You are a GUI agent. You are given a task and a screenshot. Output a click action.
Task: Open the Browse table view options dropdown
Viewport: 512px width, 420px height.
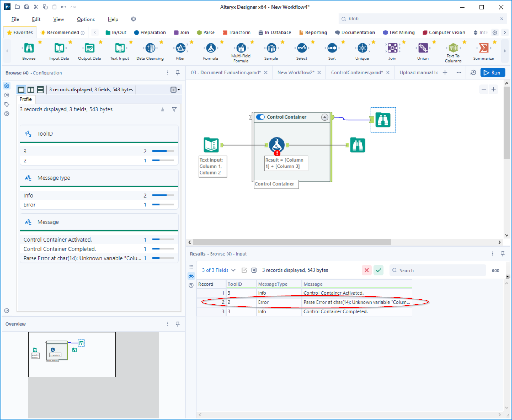[x=175, y=89]
